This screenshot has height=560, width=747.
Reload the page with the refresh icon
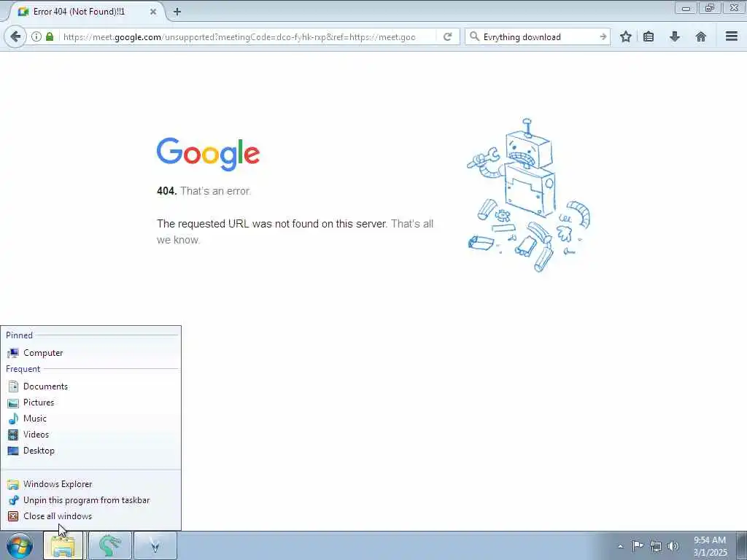[x=447, y=36]
